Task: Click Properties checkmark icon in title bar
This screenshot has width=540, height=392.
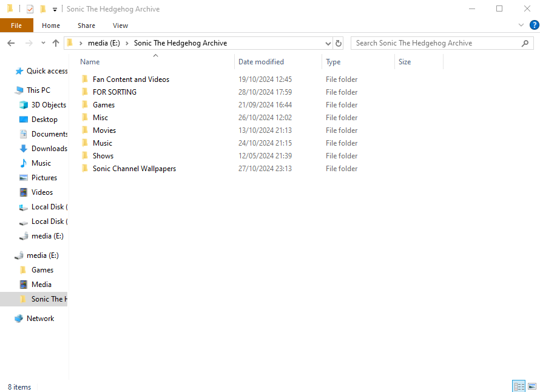Action: [30, 9]
